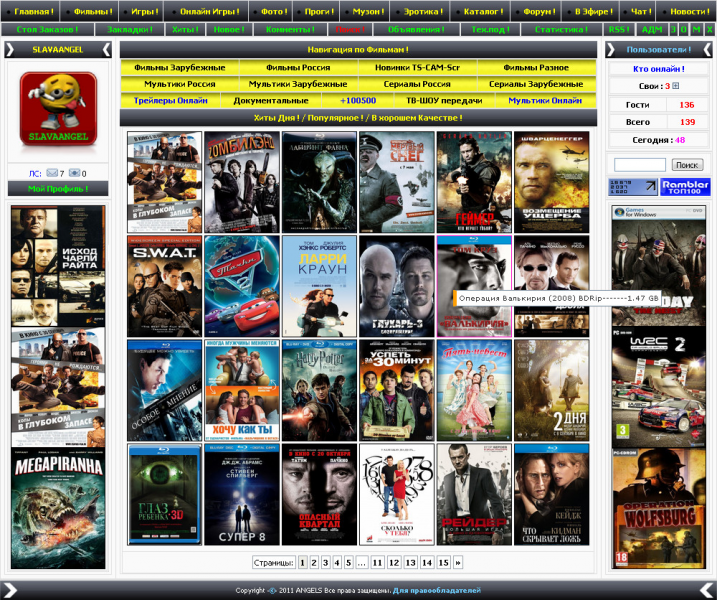The image size is (717, 600).
Task: Click the red Поиск menu item
Action: pyautogui.click(x=350, y=29)
